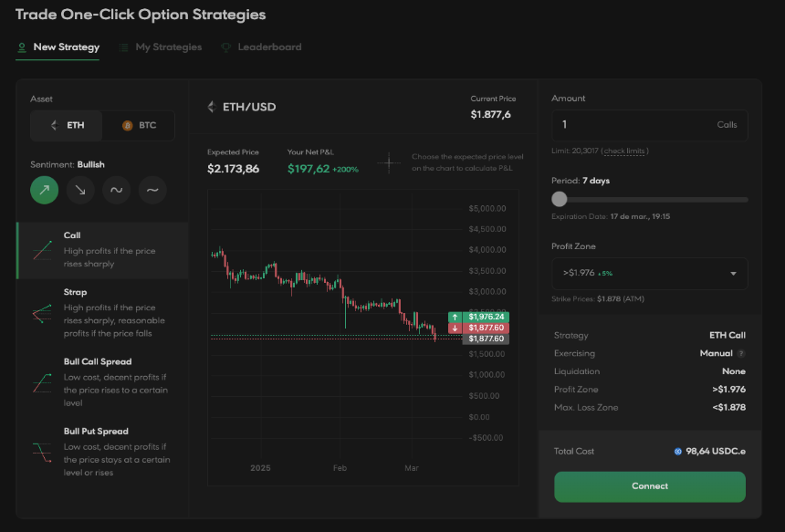Choose the low volatility tilde sentiment icon
This screenshot has width=785, height=532.
click(x=152, y=190)
